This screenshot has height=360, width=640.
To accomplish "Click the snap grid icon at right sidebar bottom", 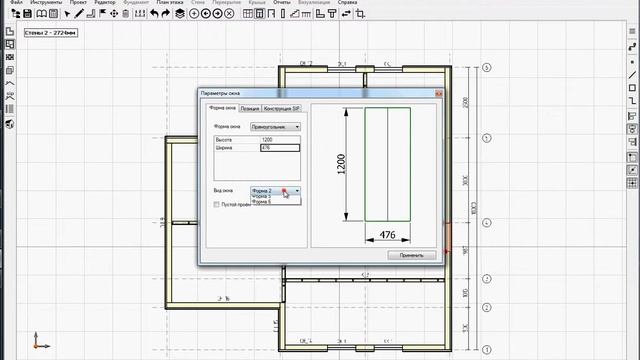I will (632, 183).
